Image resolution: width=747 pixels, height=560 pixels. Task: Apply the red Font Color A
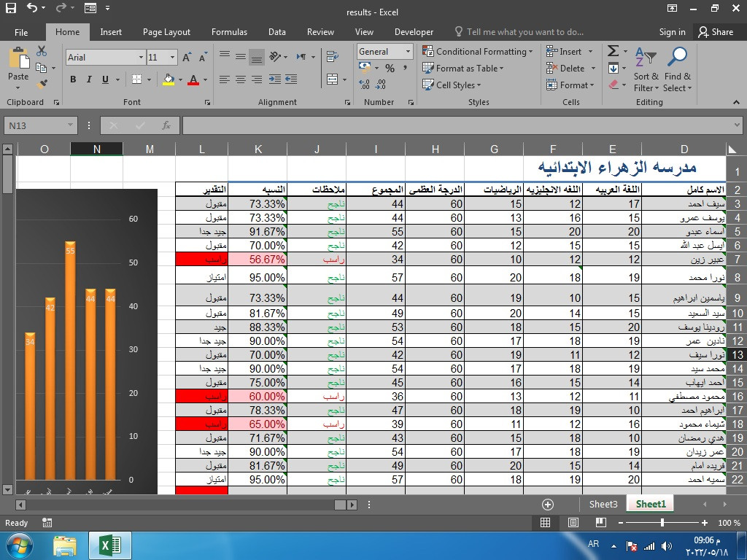pyautogui.click(x=193, y=79)
